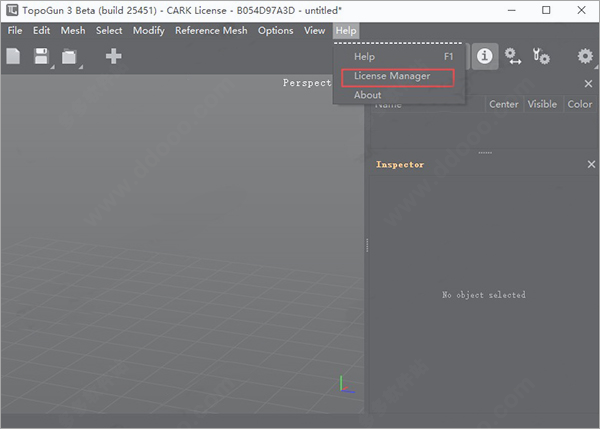Viewport: 600px width, 429px height.
Task: Click the Open folder icon
Action: tap(69, 57)
